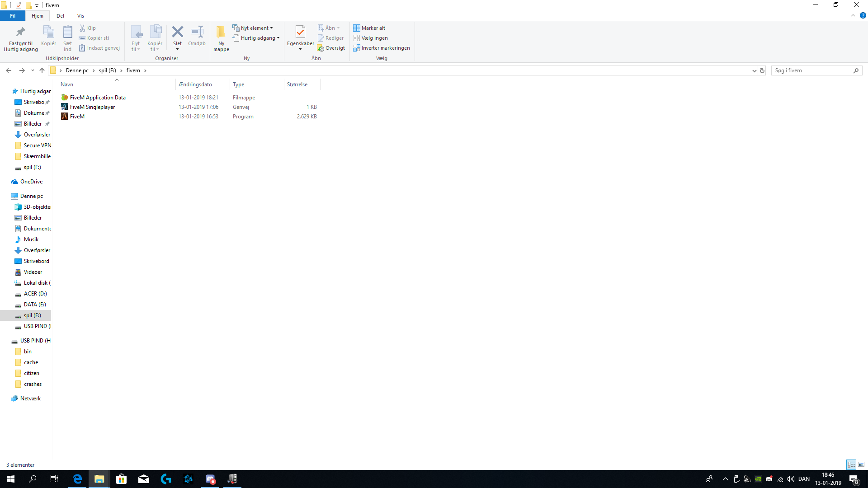868x488 pixels.
Task: Go forward with the forward arrow
Action: point(22,70)
